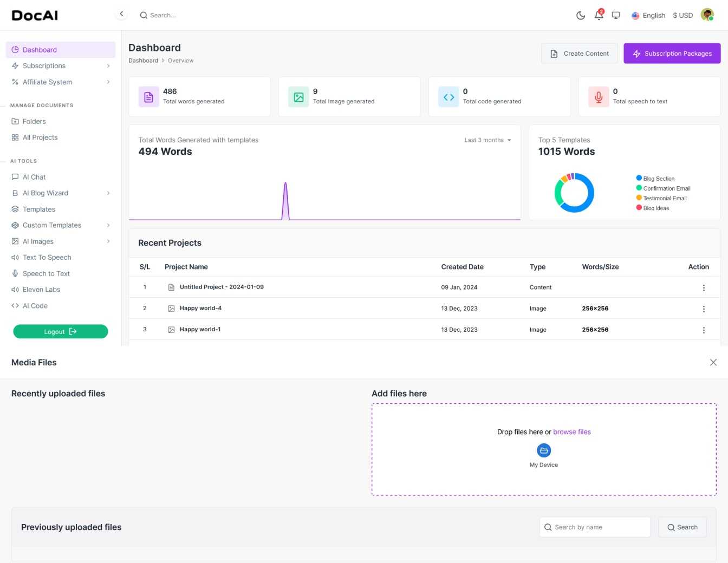
Task: Open user avatar profile menu
Action: pos(707,15)
